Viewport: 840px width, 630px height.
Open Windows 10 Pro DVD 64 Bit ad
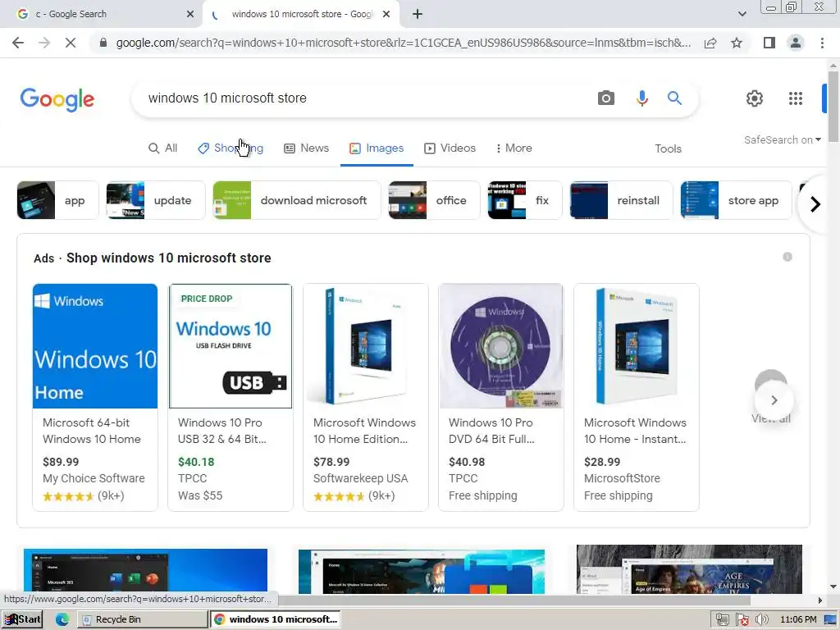(x=501, y=398)
